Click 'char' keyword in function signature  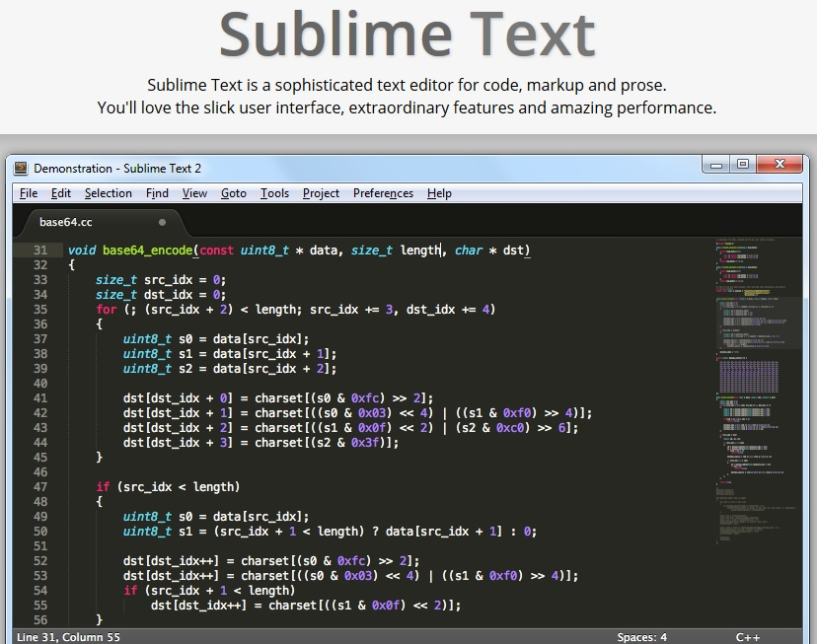[469, 250]
